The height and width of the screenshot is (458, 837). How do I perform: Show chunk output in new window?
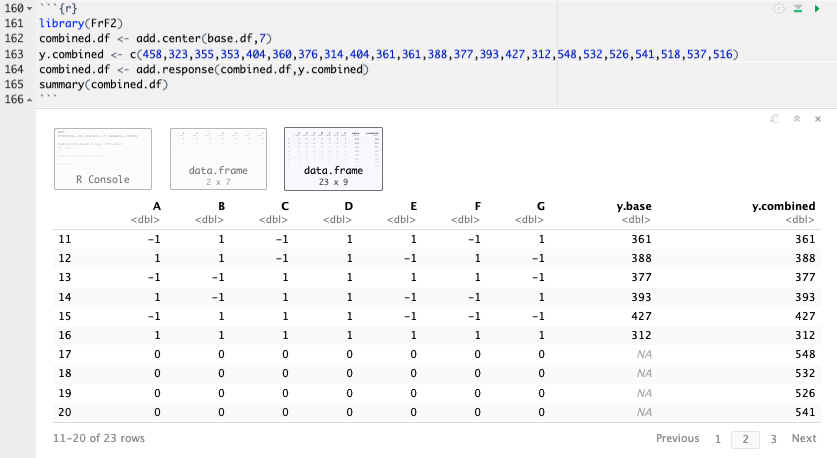point(776,118)
